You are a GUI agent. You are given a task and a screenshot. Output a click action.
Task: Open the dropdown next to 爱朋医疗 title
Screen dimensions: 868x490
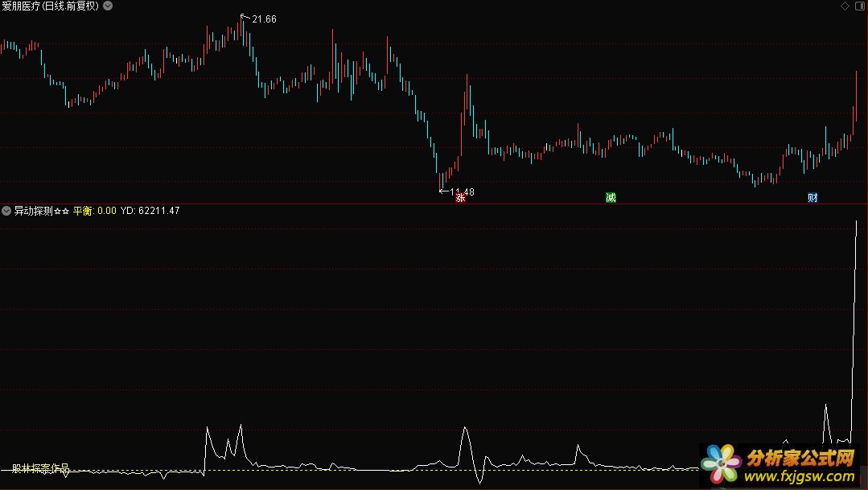[108, 6]
